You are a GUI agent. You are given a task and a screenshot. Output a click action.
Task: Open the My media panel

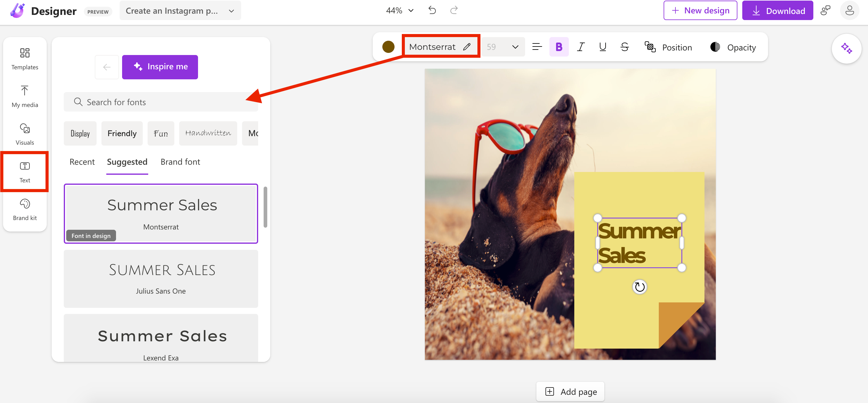pos(24,96)
